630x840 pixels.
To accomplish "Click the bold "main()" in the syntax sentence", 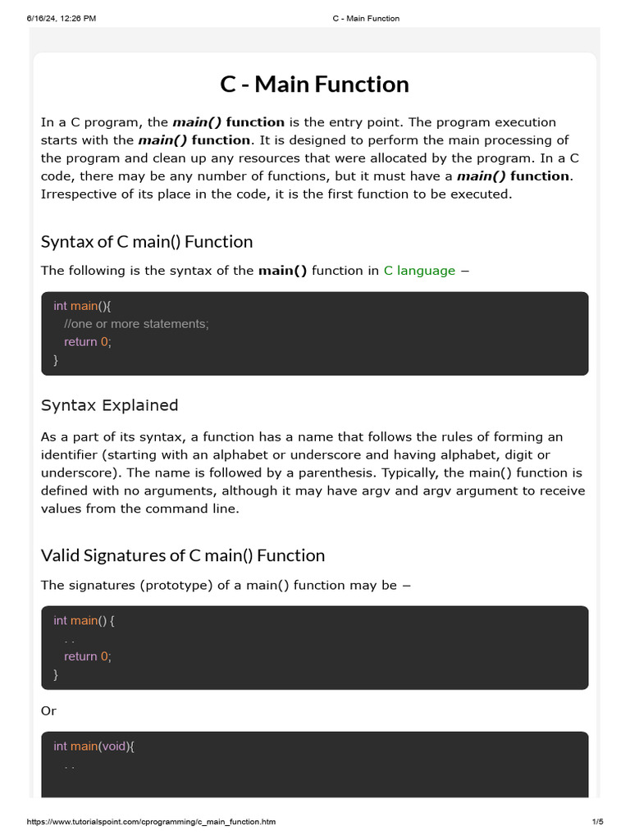I will point(283,271).
